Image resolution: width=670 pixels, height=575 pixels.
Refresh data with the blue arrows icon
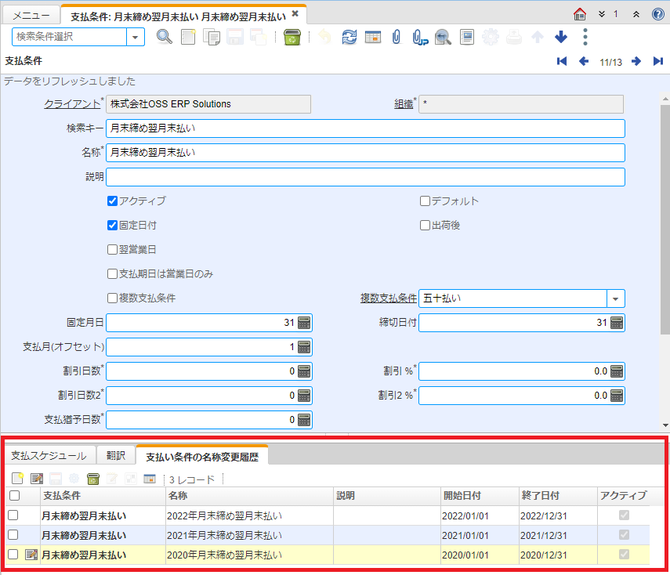(349, 37)
